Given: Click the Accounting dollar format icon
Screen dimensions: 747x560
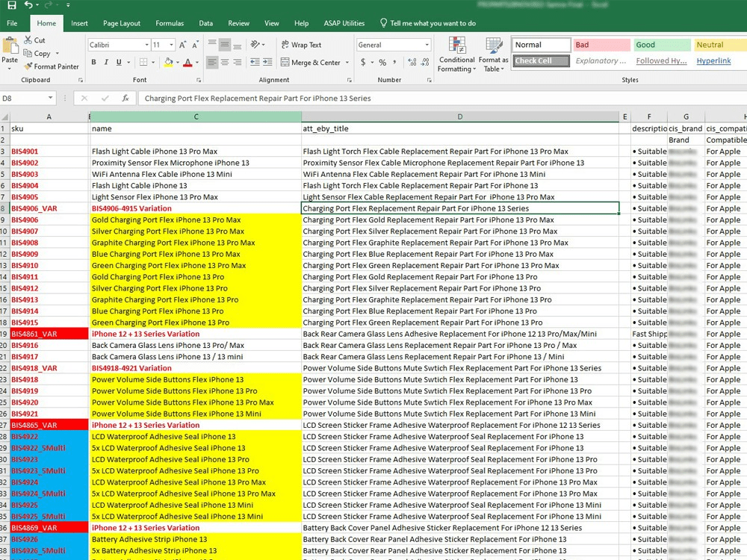Looking at the screenshot, I should [364, 63].
